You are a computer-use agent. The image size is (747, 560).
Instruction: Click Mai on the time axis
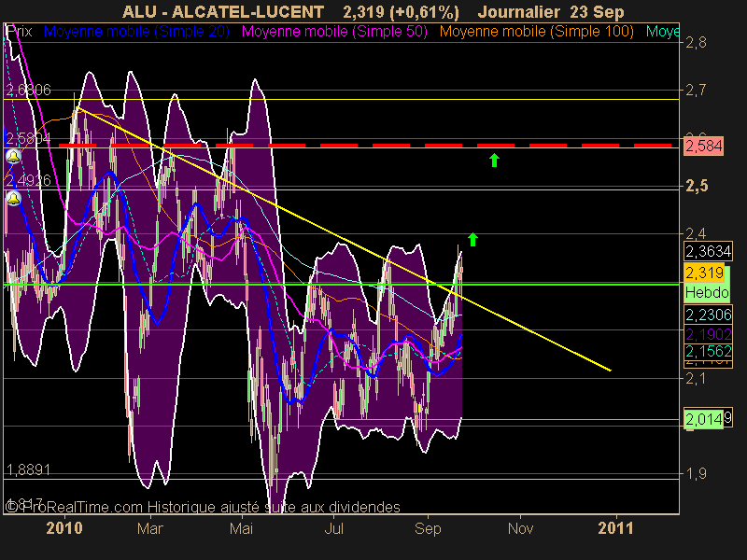pos(241,528)
